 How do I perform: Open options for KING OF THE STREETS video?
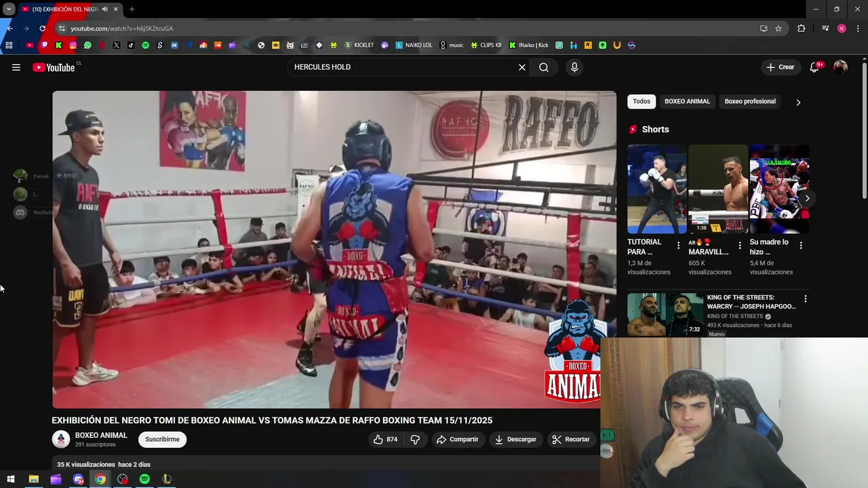[x=806, y=299]
